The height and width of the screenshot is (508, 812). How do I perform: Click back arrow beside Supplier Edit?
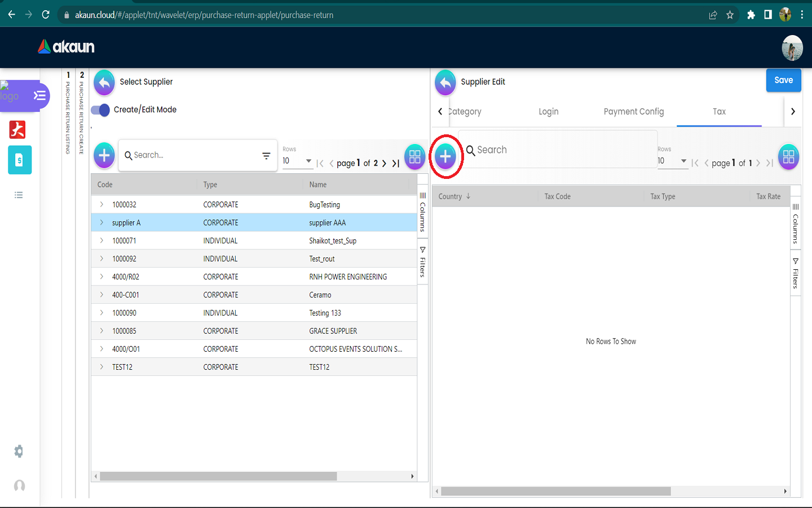point(445,82)
